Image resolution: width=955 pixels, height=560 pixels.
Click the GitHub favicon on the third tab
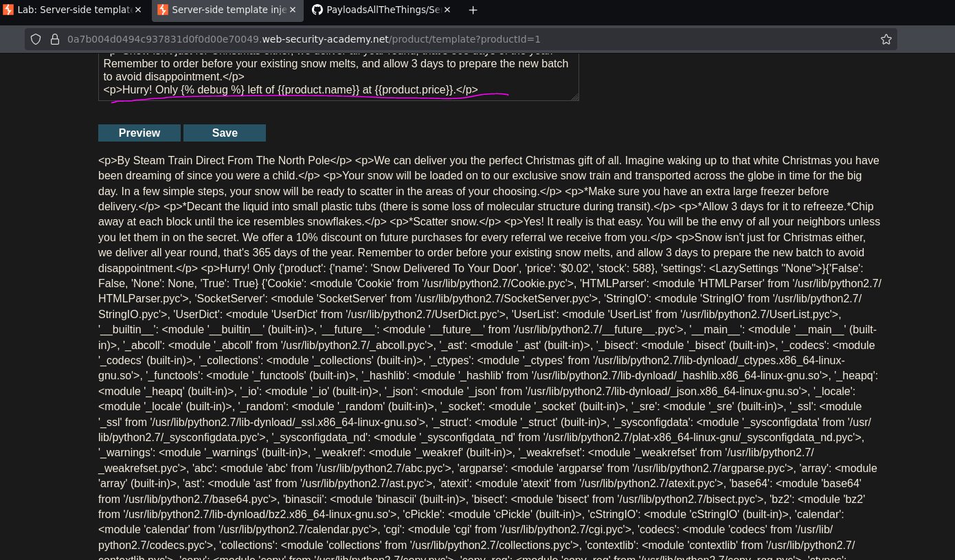(x=317, y=10)
